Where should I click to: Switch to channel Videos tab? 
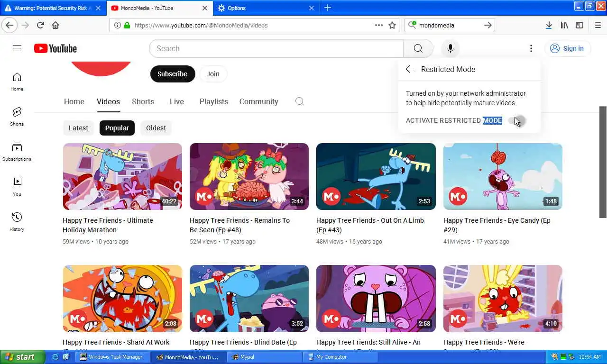coord(108,101)
